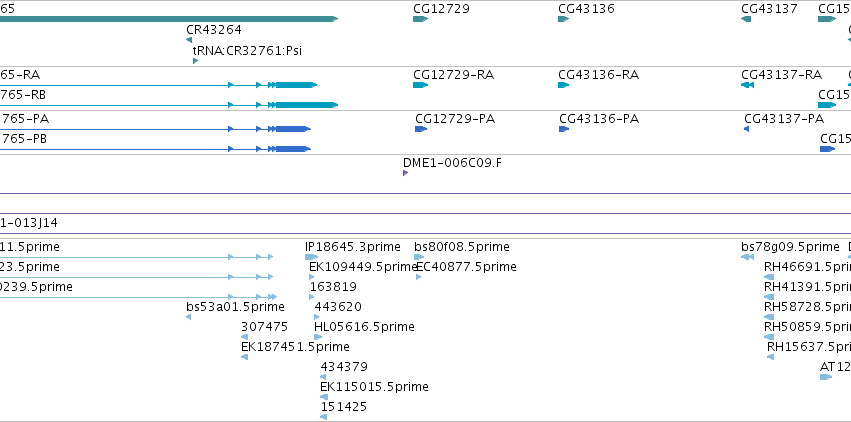Select the 23.5prime EST label
Viewport: 851px width, 422px height.
[30, 267]
